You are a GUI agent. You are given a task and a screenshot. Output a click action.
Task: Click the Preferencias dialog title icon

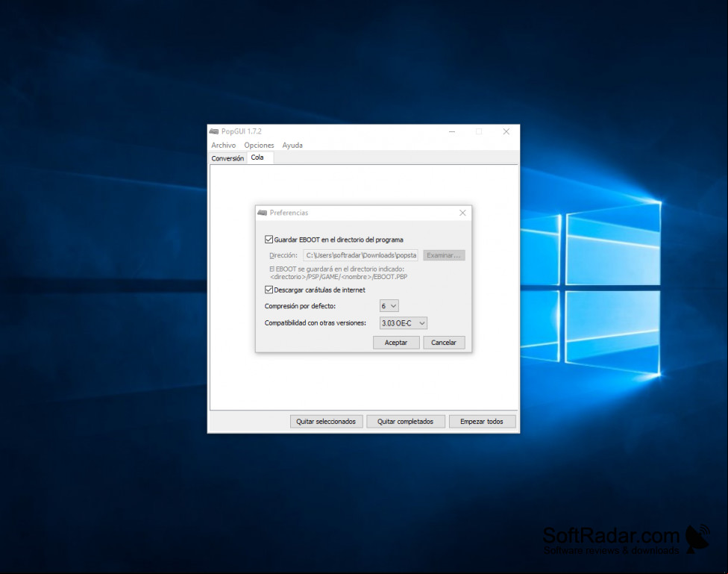pyautogui.click(x=263, y=213)
